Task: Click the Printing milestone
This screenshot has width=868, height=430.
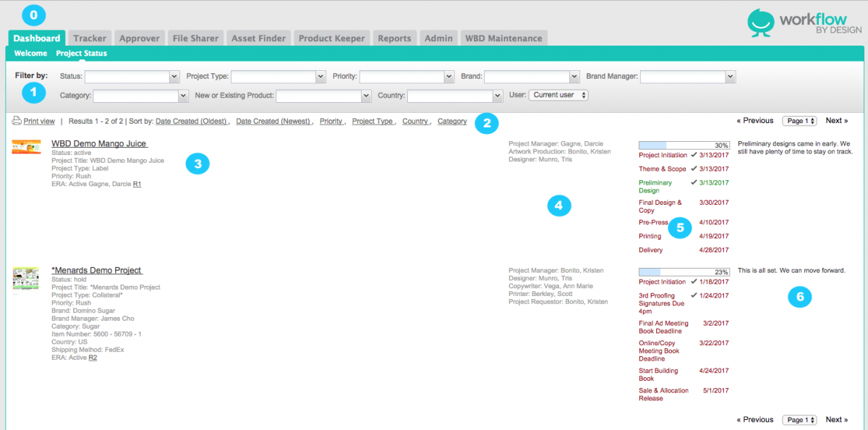Action: point(650,236)
